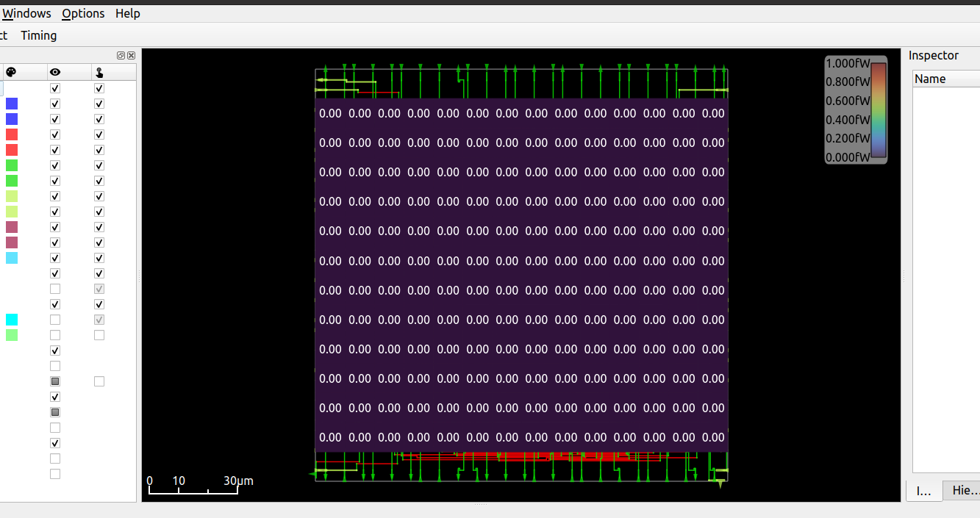Toggle visibility of the light-green bottom layer
Screen dimensions: 980x518
54,334
